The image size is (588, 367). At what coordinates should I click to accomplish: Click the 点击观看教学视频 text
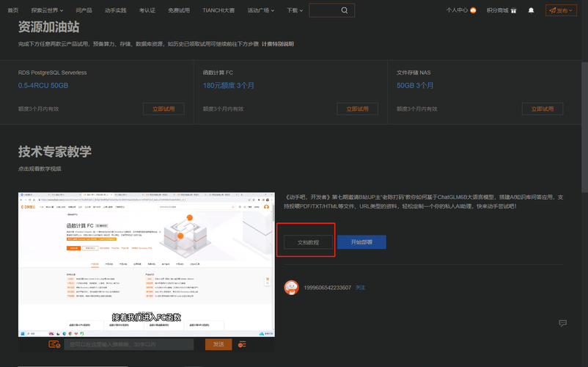tap(40, 169)
